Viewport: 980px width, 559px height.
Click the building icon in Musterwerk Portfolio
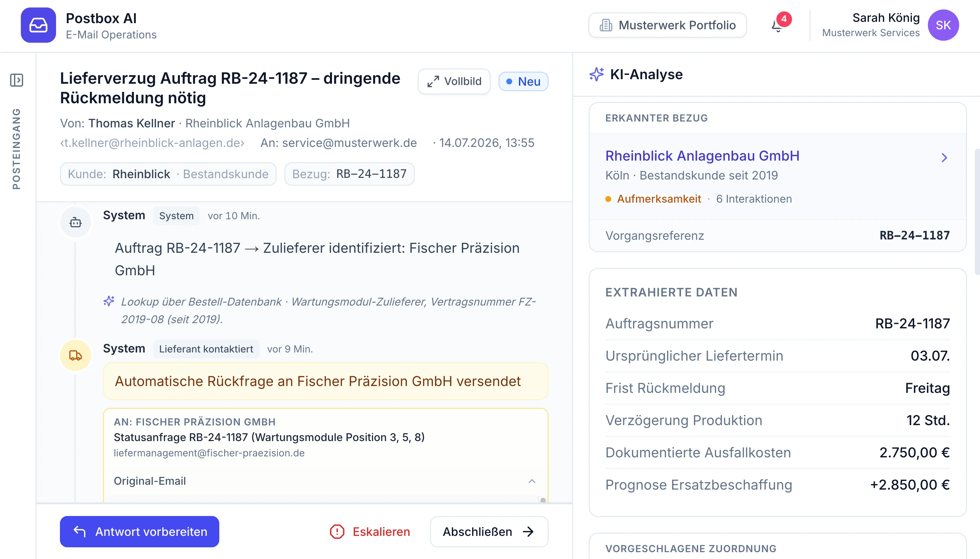coord(606,25)
